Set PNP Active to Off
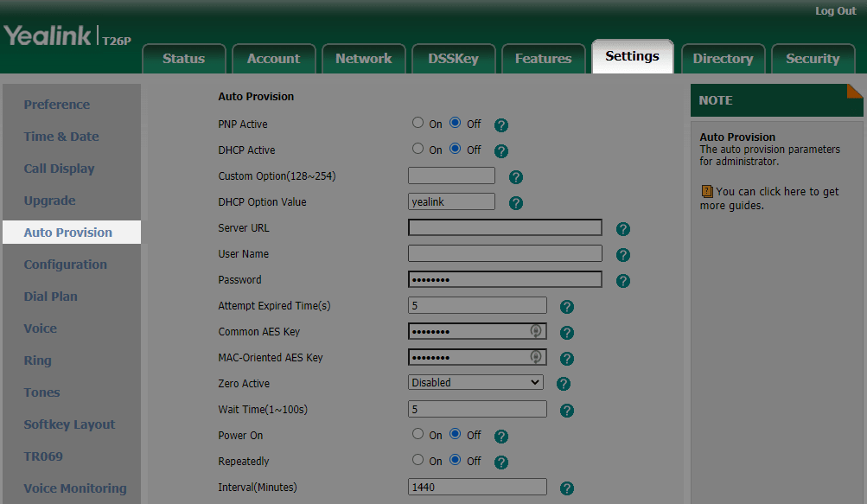Screen dimensions: 867x504 point(455,123)
